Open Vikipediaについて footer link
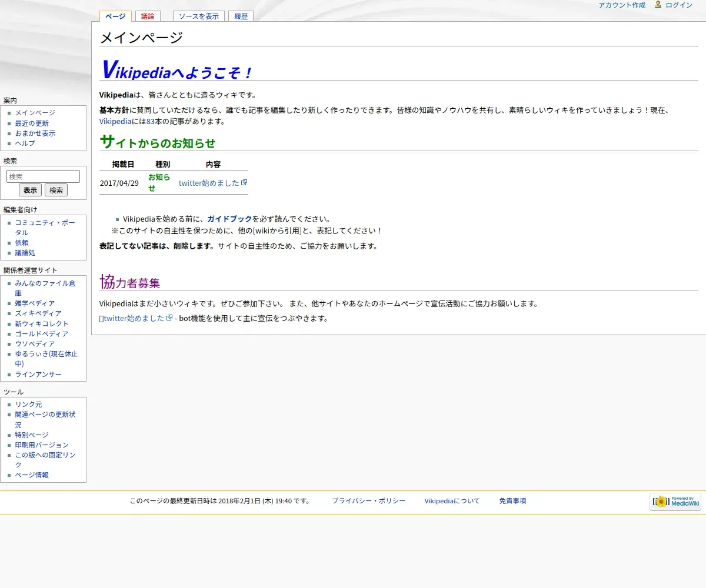 pyautogui.click(x=452, y=501)
